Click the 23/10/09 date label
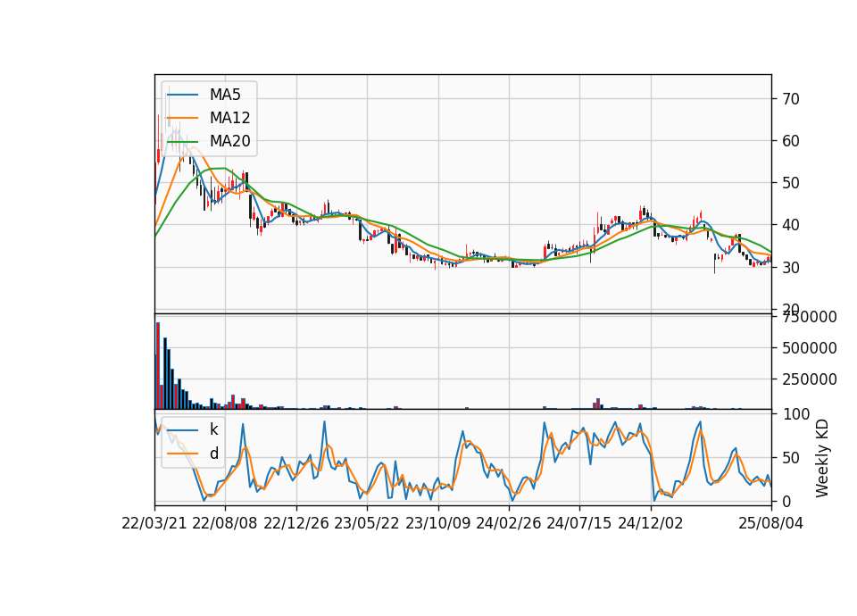Screen dimensions: 857x616 tap(437, 523)
